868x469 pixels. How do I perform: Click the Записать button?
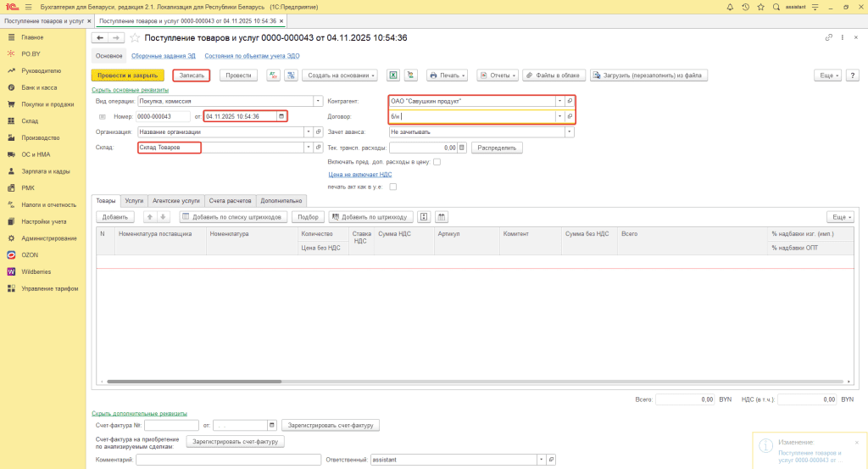click(192, 75)
